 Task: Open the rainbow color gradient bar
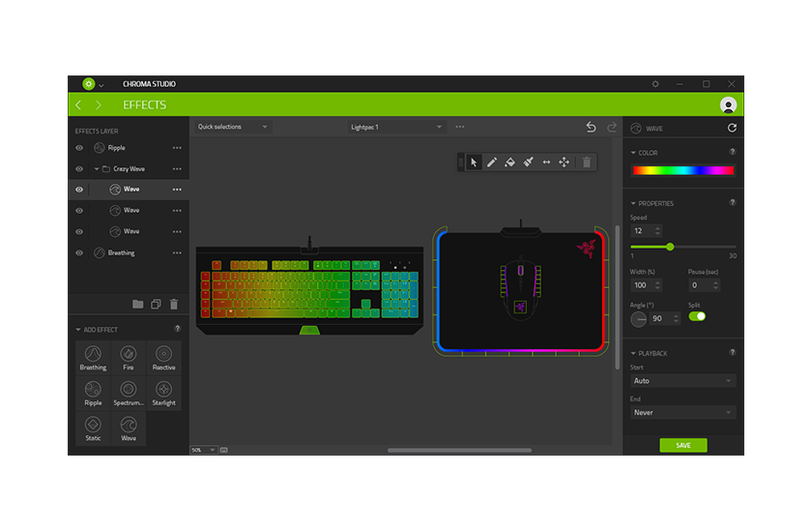682,170
